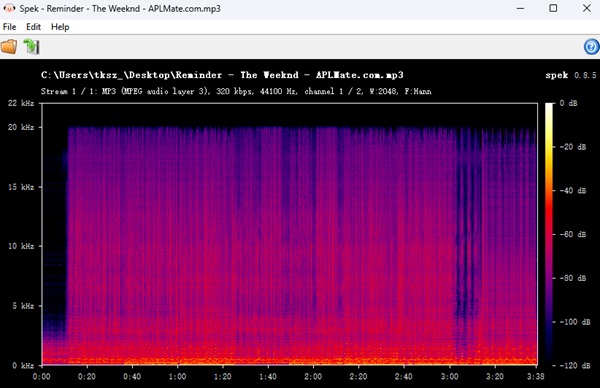Click the -40 dB scale label
The width and height of the screenshot is (600, 388).
(573, 191)
